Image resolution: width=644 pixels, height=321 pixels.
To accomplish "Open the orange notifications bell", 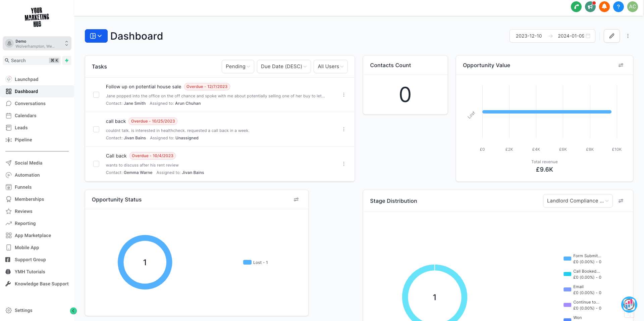I will tap(604, 7).
